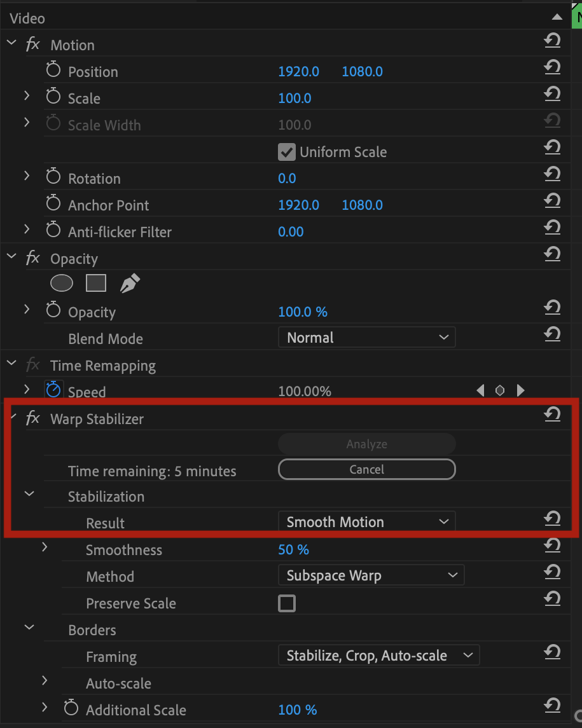
Task: Reset the Anchor Point parameter
Action: click(x=552, y=200)
